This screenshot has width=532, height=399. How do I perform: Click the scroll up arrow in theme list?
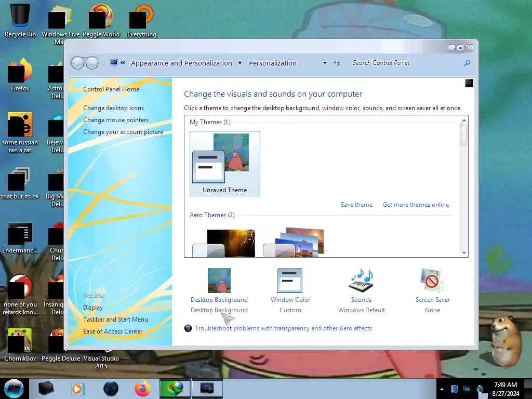pos(464,121)
